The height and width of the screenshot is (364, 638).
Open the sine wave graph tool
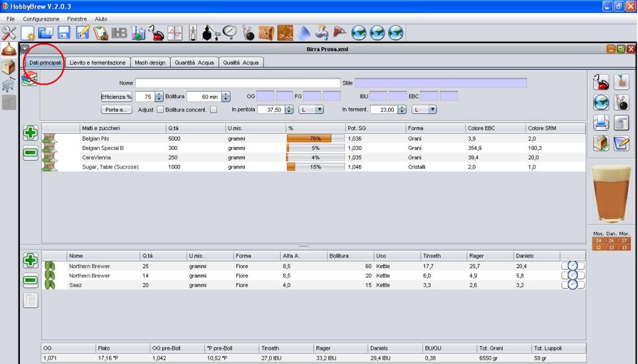pyautogui.click(x=175, y=33)
